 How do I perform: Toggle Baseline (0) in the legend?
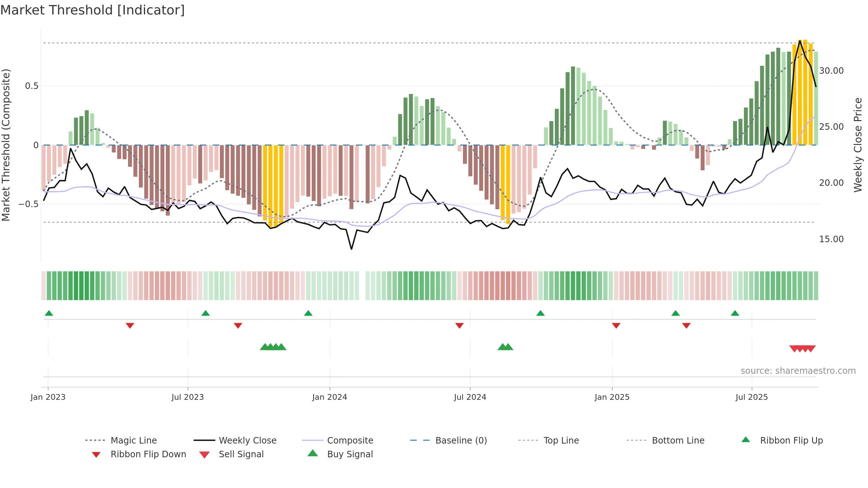448,440
